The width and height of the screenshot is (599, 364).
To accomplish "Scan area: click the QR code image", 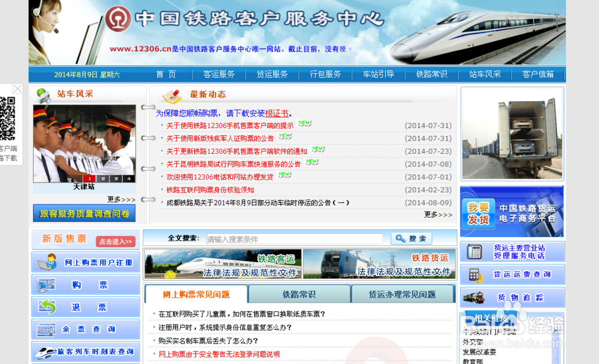I will (7, 119).
